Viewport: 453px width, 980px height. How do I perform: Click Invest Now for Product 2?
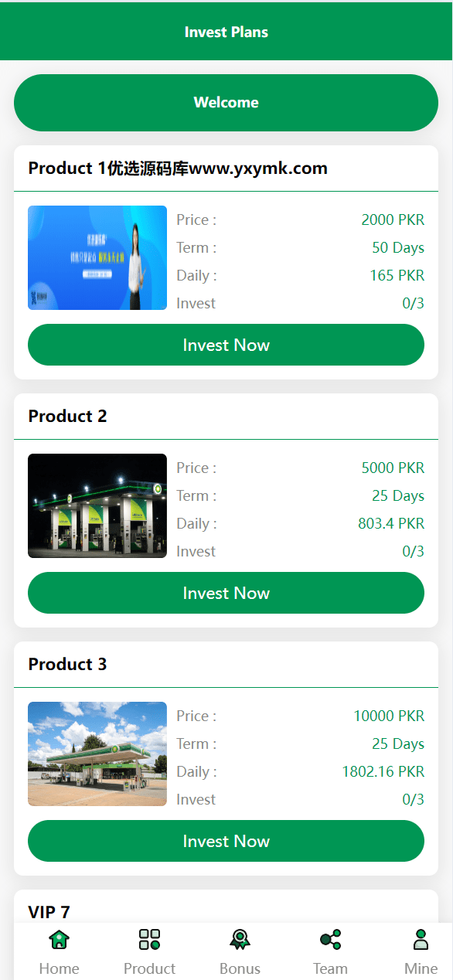pos(226,593)
